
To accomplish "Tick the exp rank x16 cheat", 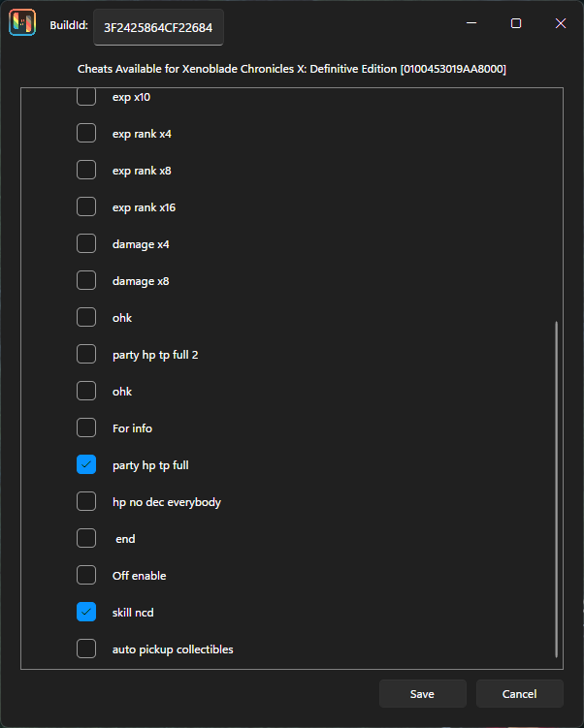I will click(x=86, y=206).
